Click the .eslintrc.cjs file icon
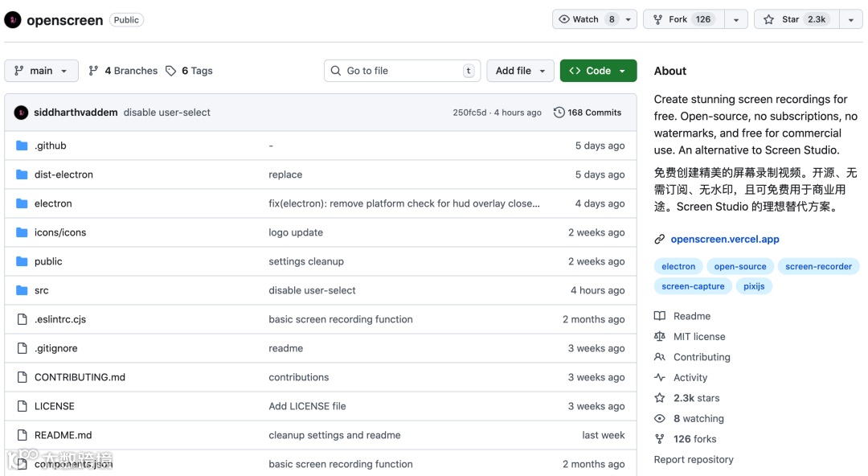Viewport: 868px width, 476px height. click(23, 319)
